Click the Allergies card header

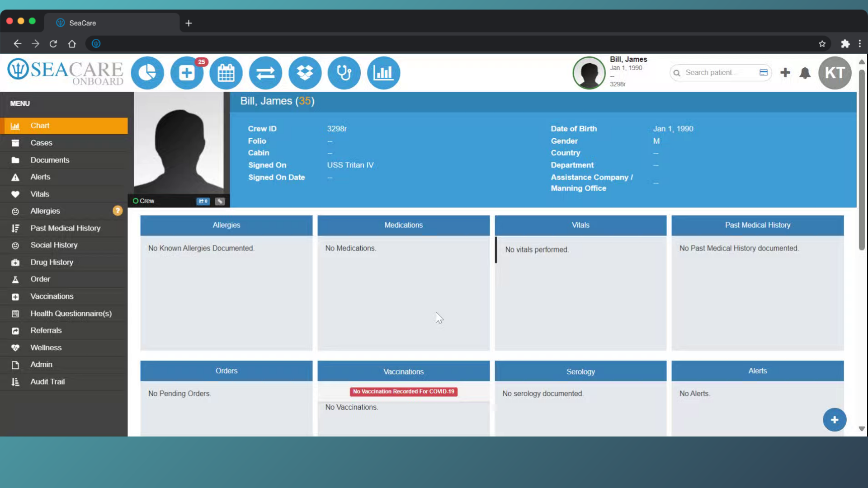[x=226, y=225]
